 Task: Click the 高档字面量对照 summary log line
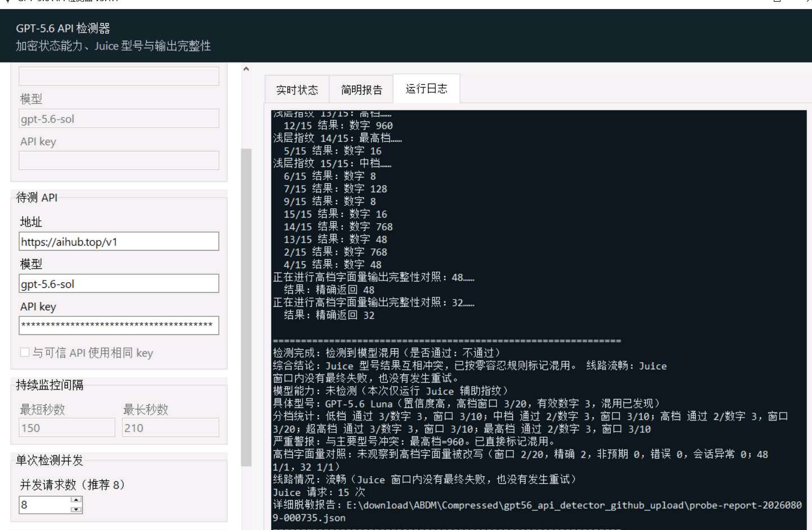pyautogui.click(x=520, y=460)
